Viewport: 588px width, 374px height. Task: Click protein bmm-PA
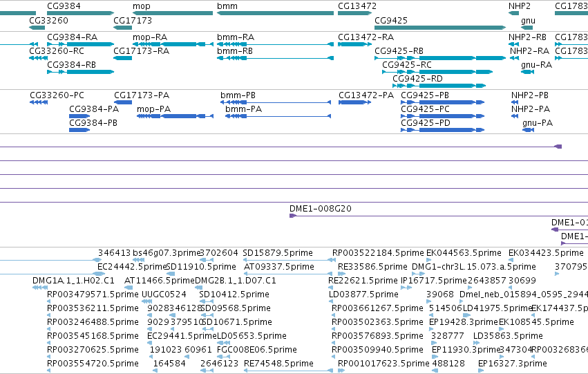click(278, 116)
